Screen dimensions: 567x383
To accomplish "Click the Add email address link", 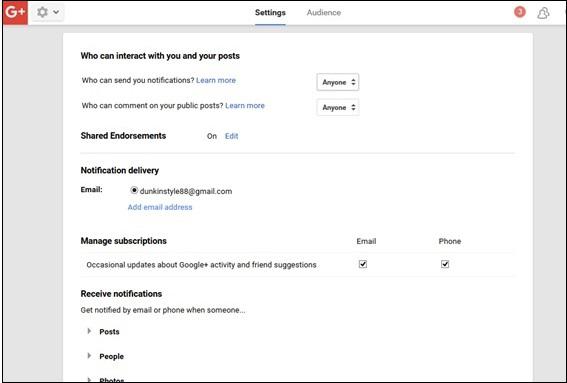I will 160,207.
